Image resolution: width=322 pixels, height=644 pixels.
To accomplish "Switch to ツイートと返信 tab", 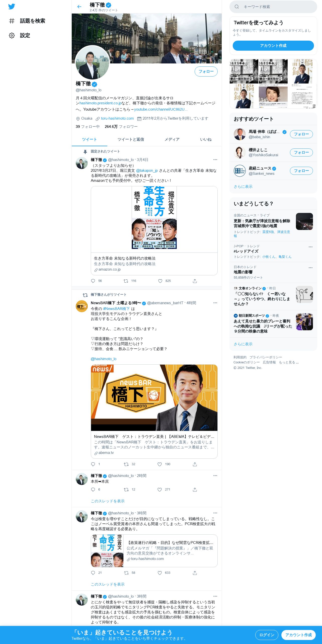I will click(131, 139).
